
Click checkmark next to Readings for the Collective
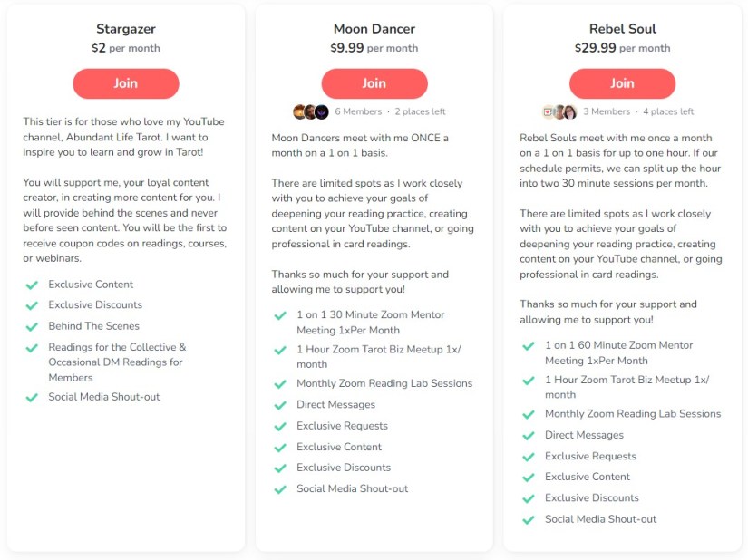(x=32, y=347)
